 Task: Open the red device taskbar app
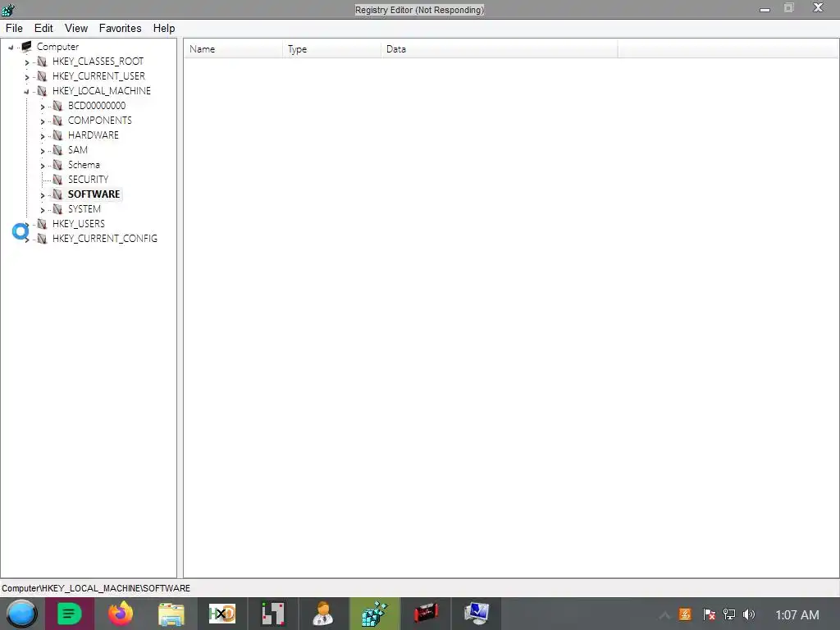click(426, 614)
